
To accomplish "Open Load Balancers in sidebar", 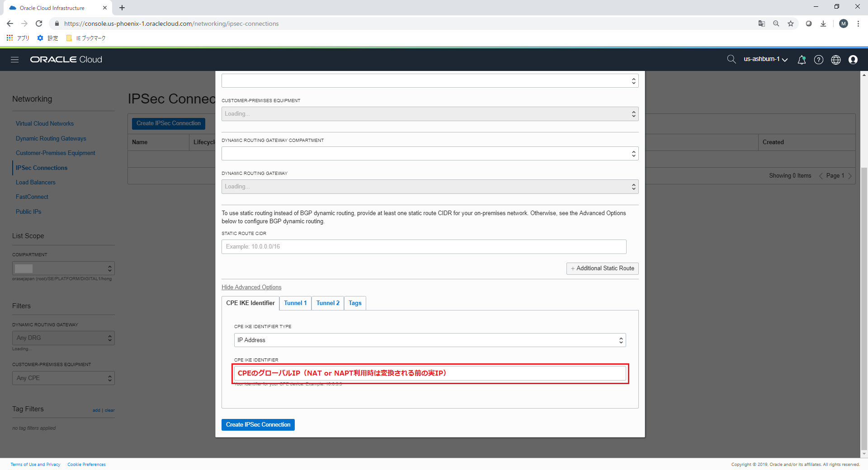I will pyautogui.click(x=36, y=183).
